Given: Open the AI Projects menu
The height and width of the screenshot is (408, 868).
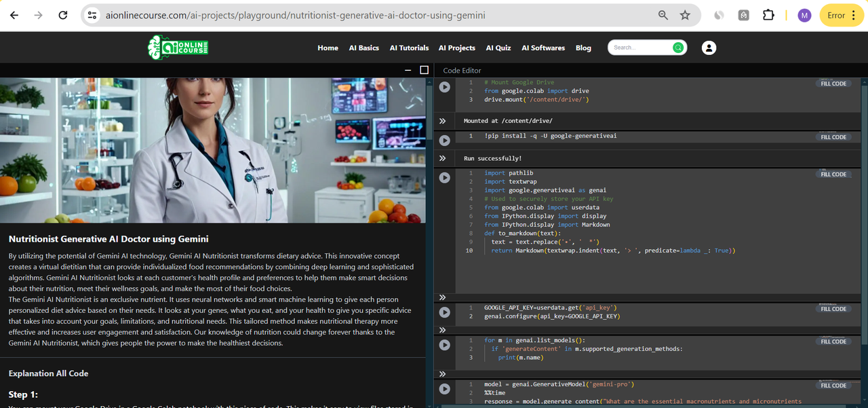Looking at the screenshot, I should click(457, 48).
